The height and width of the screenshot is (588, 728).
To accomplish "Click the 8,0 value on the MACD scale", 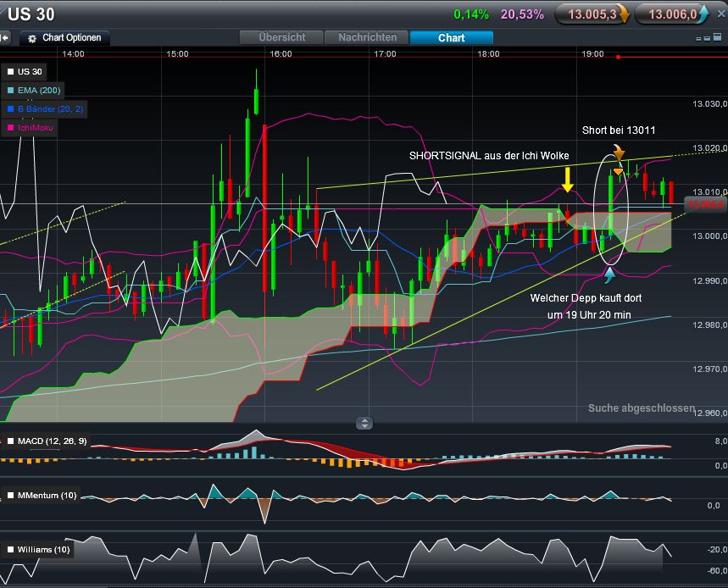I will click(720, 441).
